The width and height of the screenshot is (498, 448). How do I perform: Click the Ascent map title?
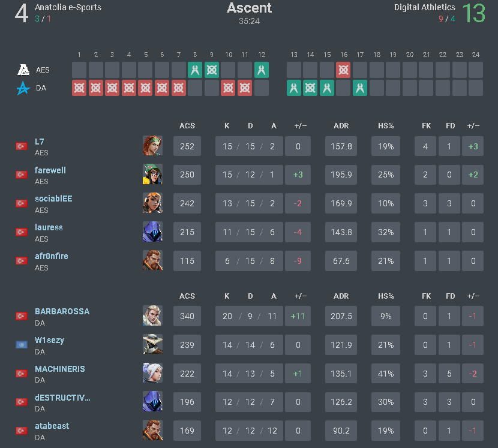point(249,8)
